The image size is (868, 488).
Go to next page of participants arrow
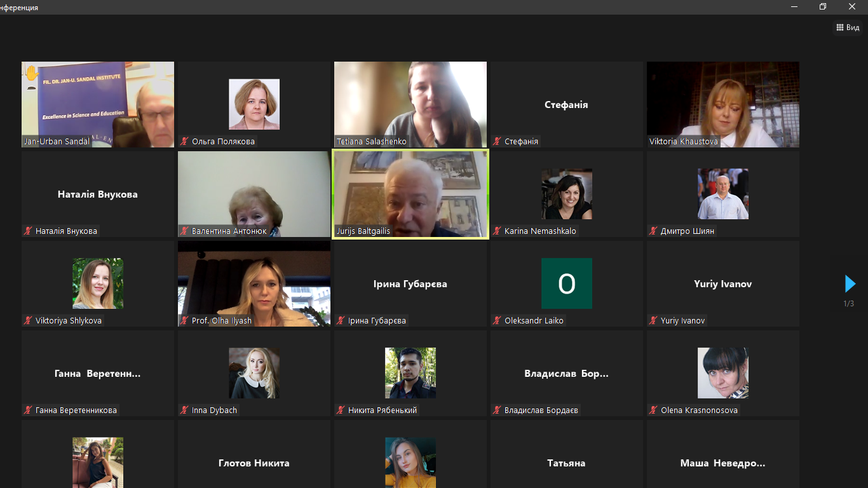click(850, 283)
